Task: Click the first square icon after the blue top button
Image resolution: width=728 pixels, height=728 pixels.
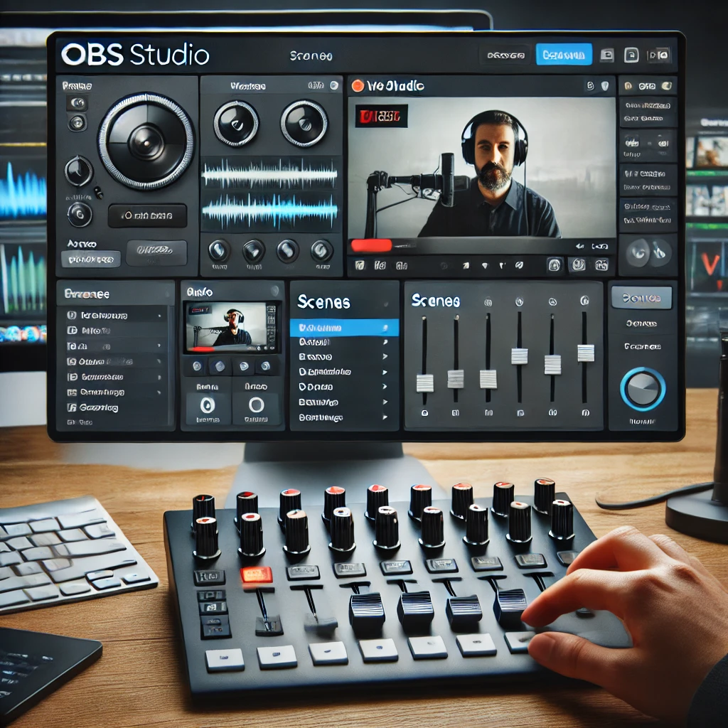Action: coord(607,55)
